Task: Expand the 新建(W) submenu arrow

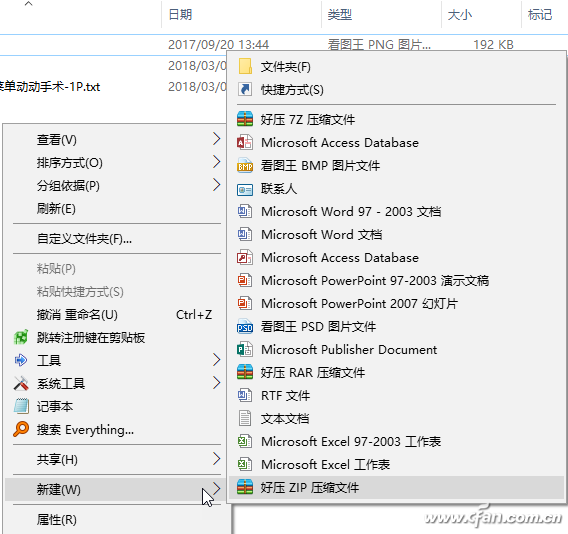Action: (x=217, y=489)
